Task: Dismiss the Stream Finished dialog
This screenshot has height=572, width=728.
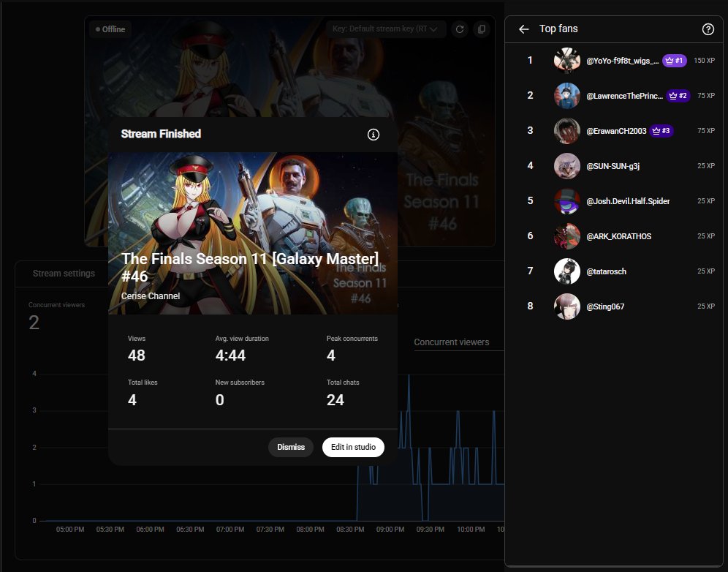Action: click(x=291, y=447)
